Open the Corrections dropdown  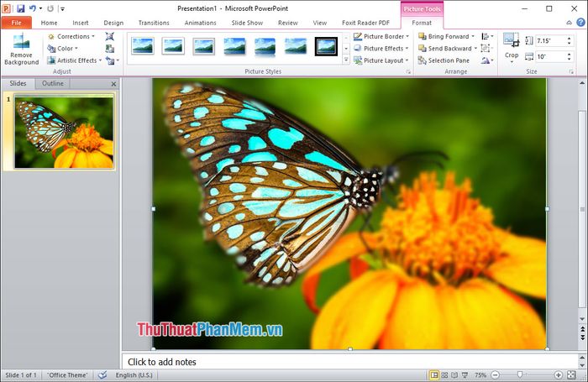click(x=71, y=36)
